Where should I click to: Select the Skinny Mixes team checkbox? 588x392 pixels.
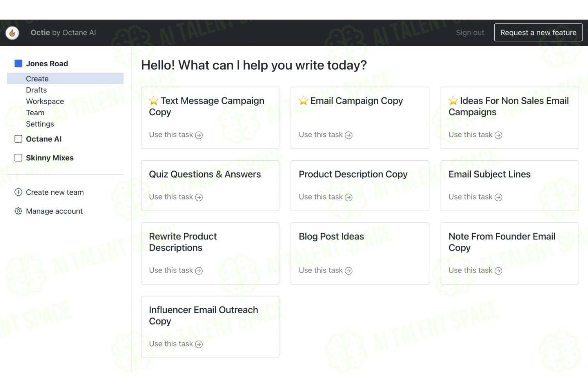click(18, 158)
